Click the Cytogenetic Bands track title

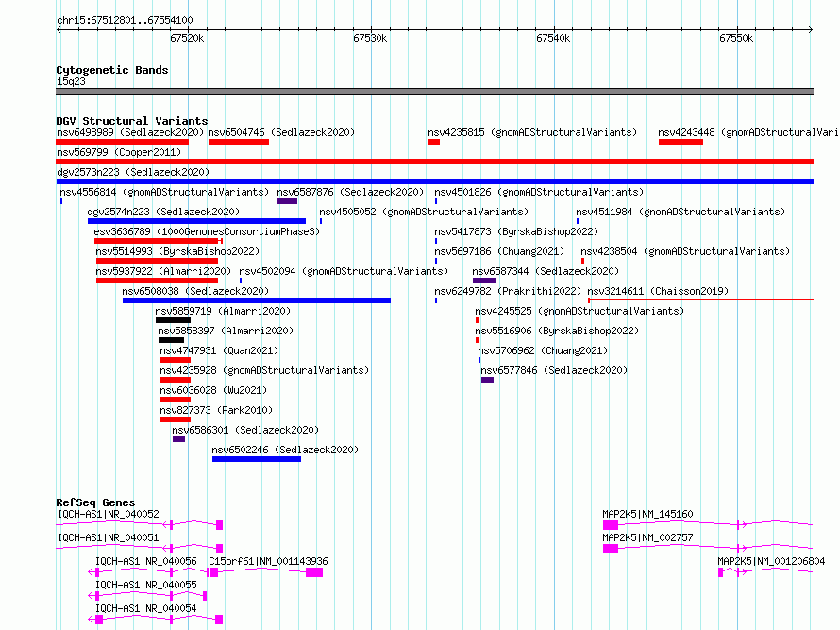tap(112, 70)
